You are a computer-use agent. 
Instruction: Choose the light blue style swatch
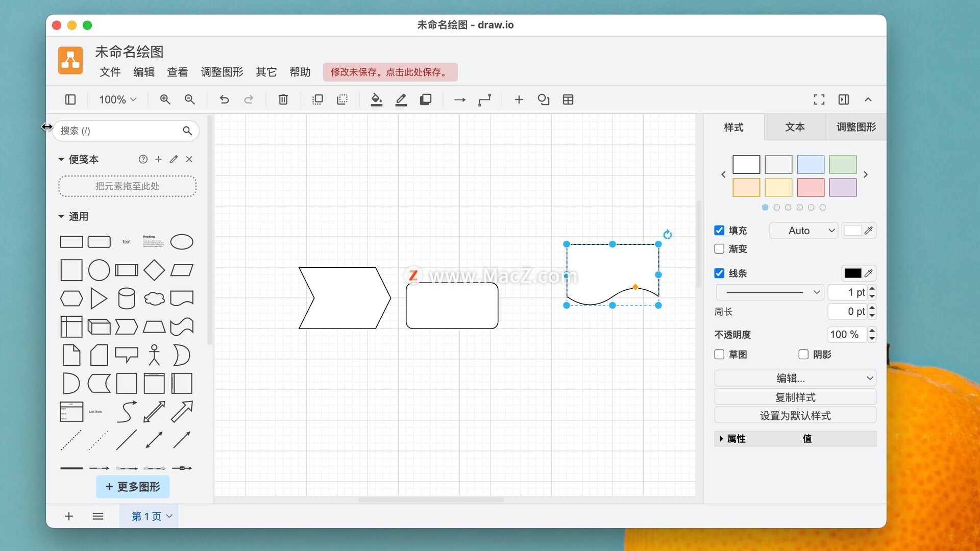[811, 165]
